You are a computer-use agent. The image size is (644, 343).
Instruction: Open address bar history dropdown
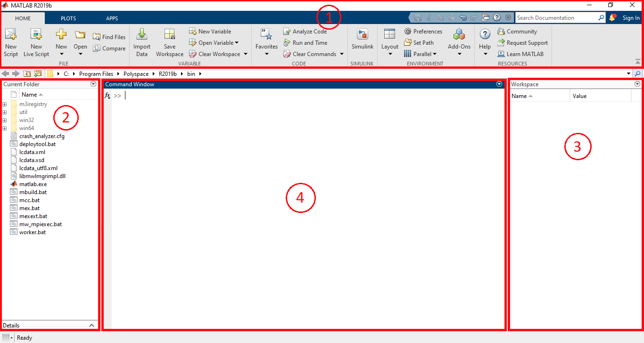[628, 74]
